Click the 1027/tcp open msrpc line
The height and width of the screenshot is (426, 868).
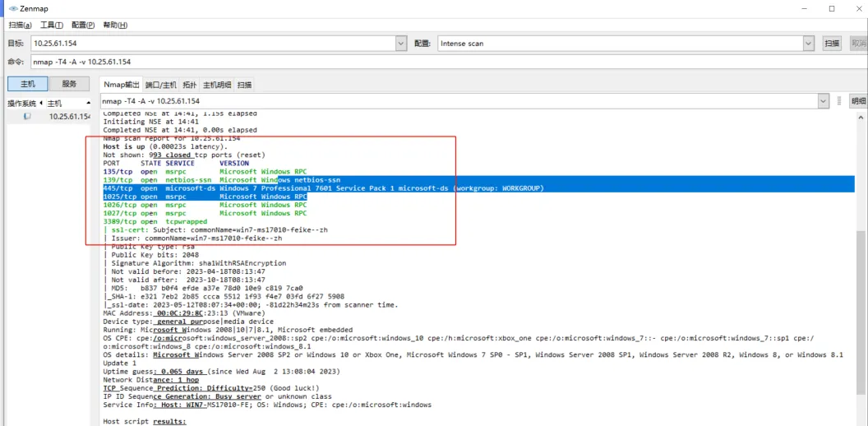[x=205, y=213]
